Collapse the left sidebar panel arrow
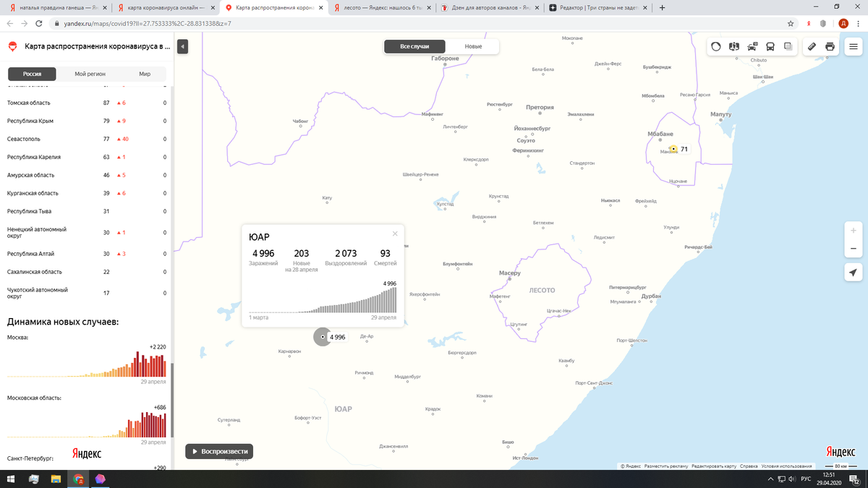868x488 pixels. pos(182,46)
